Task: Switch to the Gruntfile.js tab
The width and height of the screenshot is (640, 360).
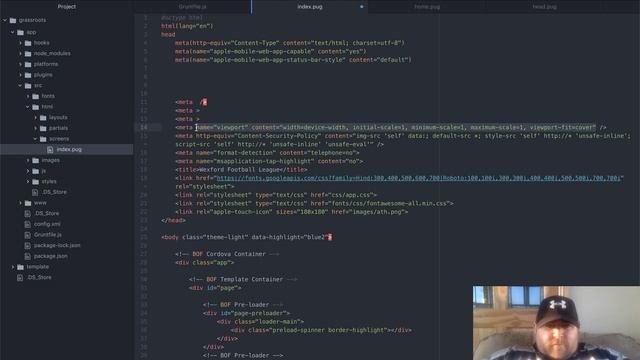Action: [193, 7]
